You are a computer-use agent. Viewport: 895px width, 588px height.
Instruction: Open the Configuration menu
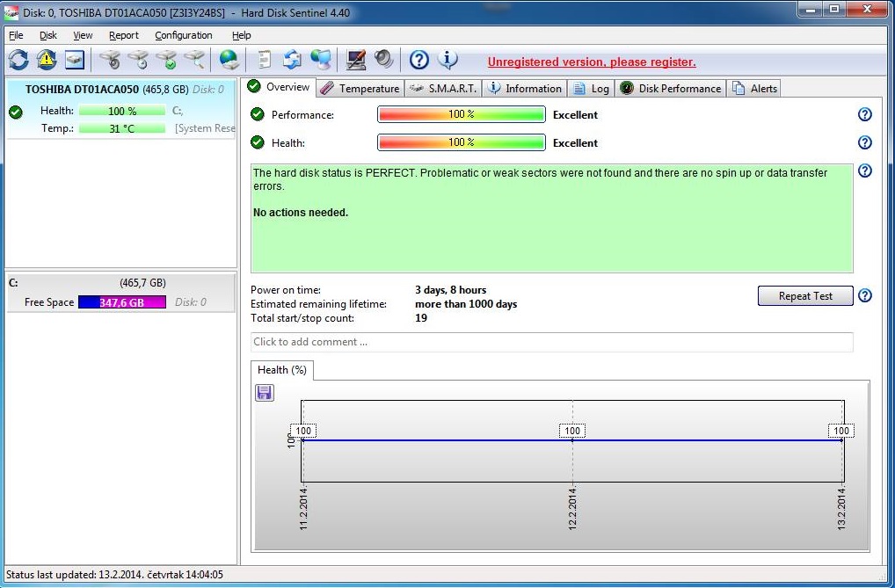tap(183, 35)
